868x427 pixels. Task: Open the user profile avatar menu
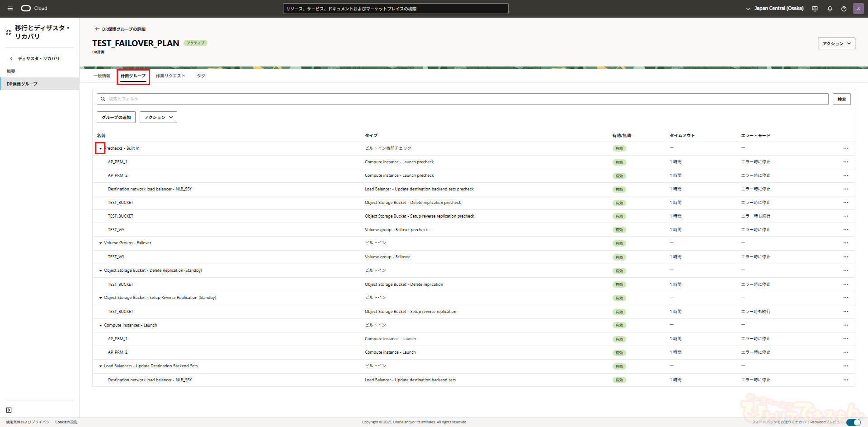[858, 9]
